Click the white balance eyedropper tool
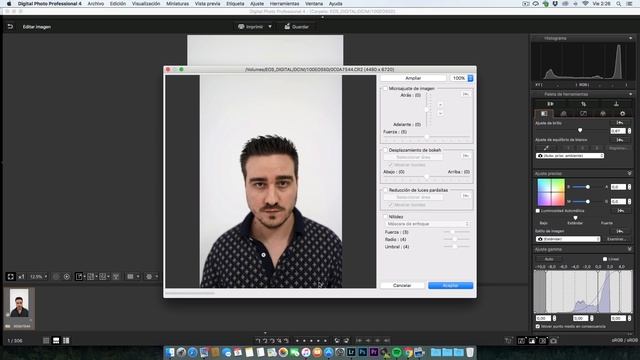Viewport: 640px width, 360px height. (546, 148)
